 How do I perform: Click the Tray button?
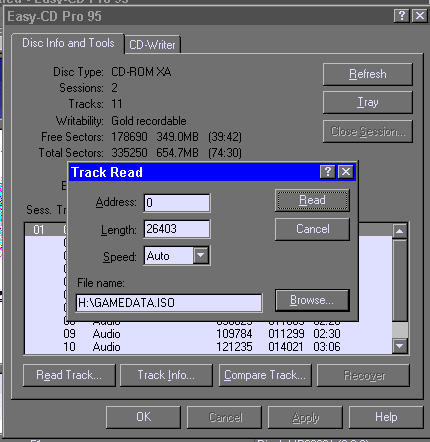pos(368,102)
